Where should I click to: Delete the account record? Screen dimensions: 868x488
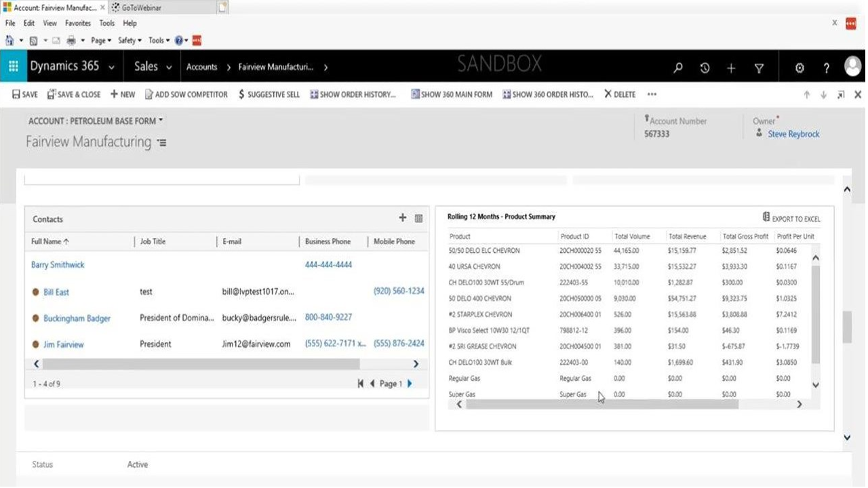pos(620,94)
